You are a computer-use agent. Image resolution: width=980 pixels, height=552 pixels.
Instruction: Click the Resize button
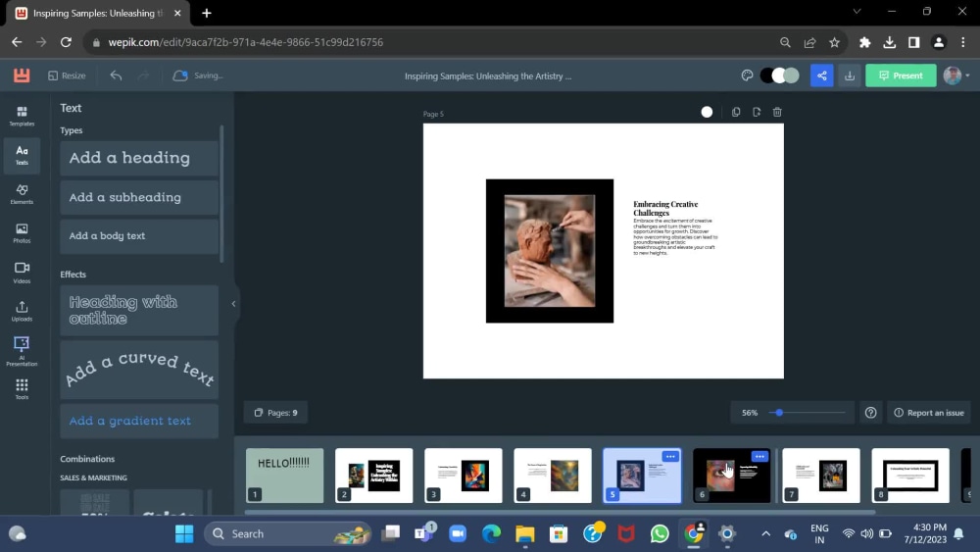click(x=67, y=75)
